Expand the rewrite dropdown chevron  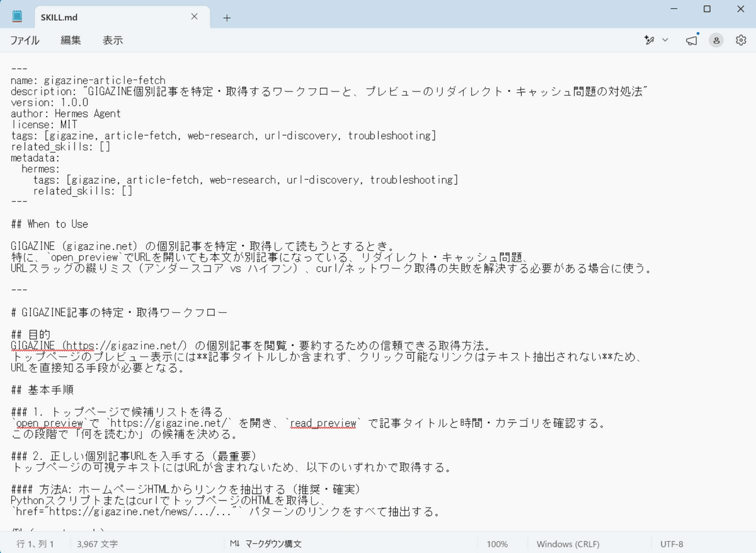point(665,40)
